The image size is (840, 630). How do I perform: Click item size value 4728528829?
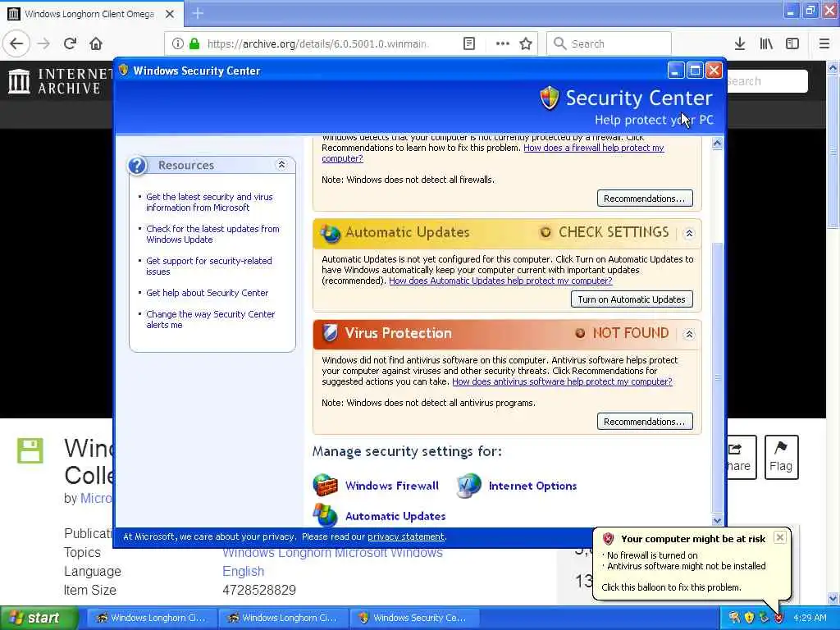click(259, 590)
